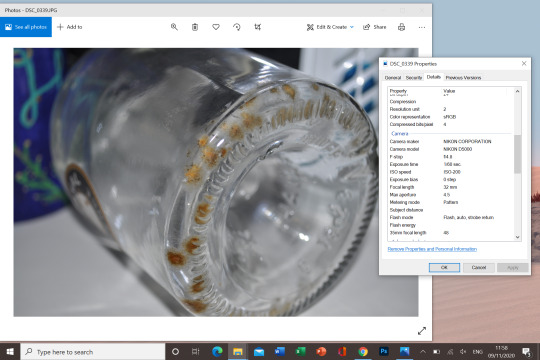Switch to the Previous Versions tab
Viewport: 540px width, 360px height.
[463, 78]
